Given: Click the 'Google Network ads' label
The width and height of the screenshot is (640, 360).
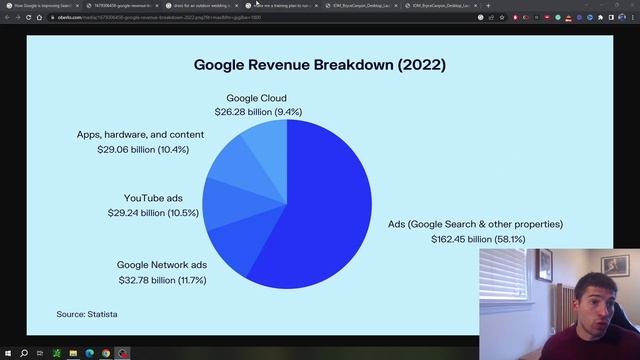Looking at the screenshot, I should [162, 265].
